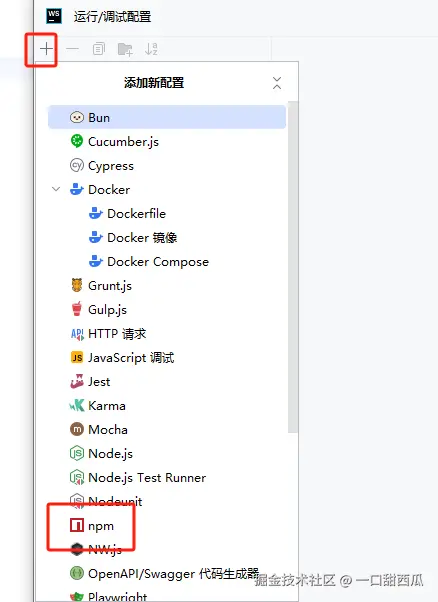Click the Bun icon

click(x=77, y=117)
